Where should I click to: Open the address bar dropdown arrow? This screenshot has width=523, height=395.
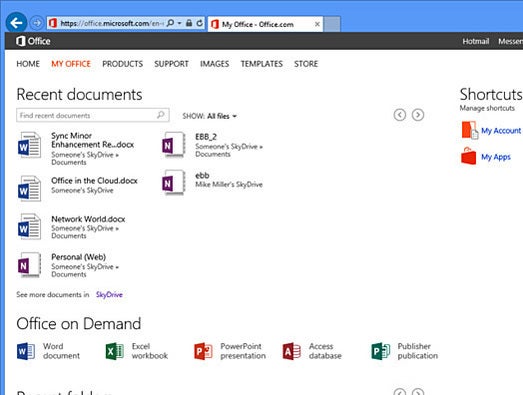pos(179,23)
